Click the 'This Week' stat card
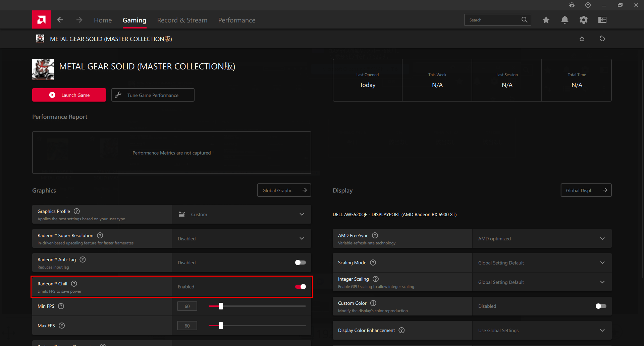This screenshot has width=644, height=346. coord(437,80)
